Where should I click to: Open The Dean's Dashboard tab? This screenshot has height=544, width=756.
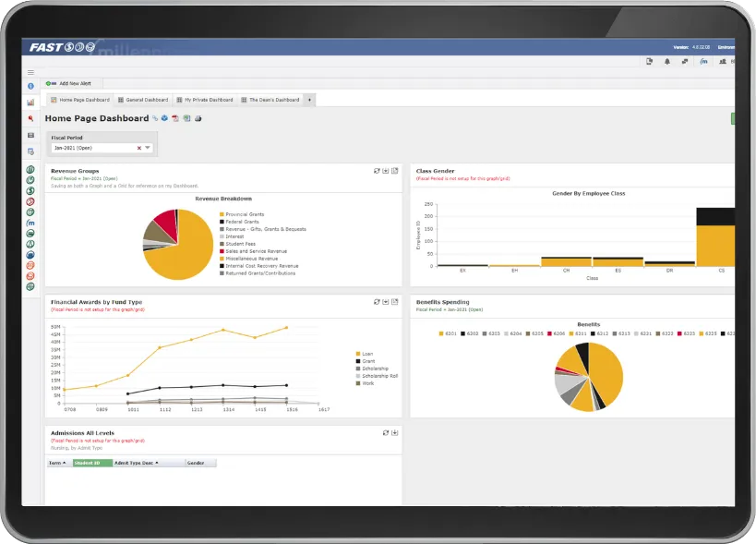[x=270, y=99]
